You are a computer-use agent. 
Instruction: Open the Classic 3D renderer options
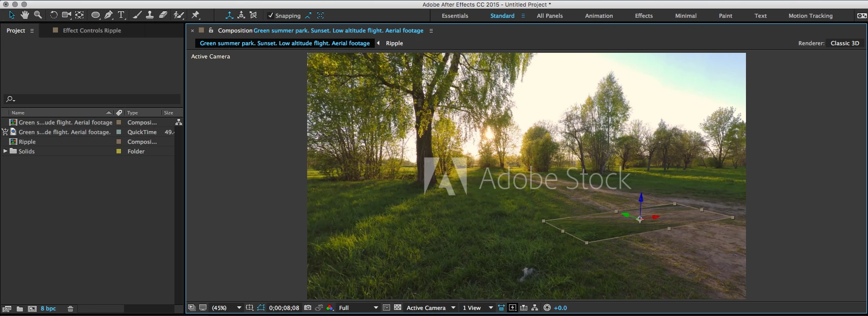tap(845, 43)
